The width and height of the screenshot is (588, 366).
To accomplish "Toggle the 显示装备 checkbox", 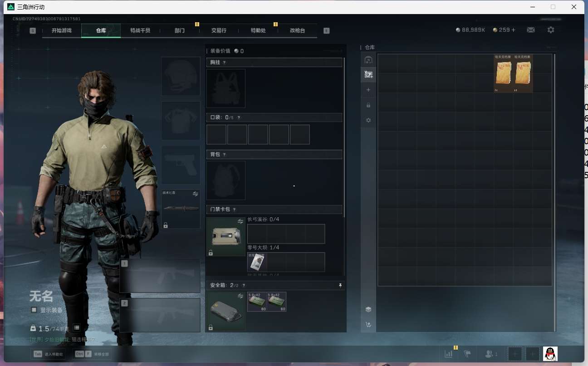I will point(34,310).
